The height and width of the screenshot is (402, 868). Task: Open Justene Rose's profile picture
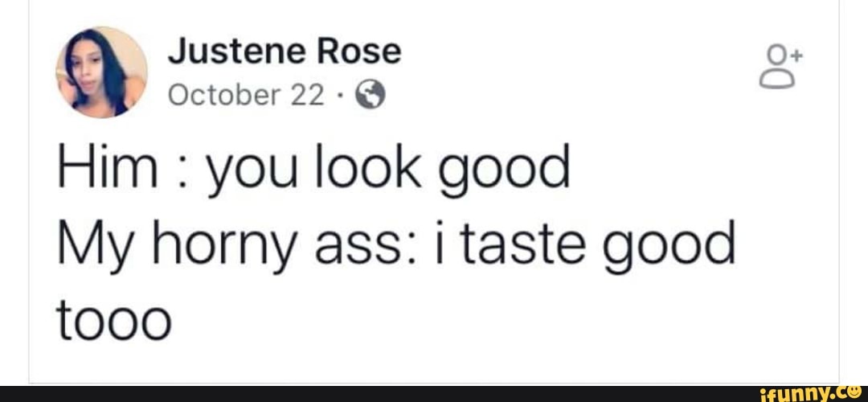pos(101,72)
